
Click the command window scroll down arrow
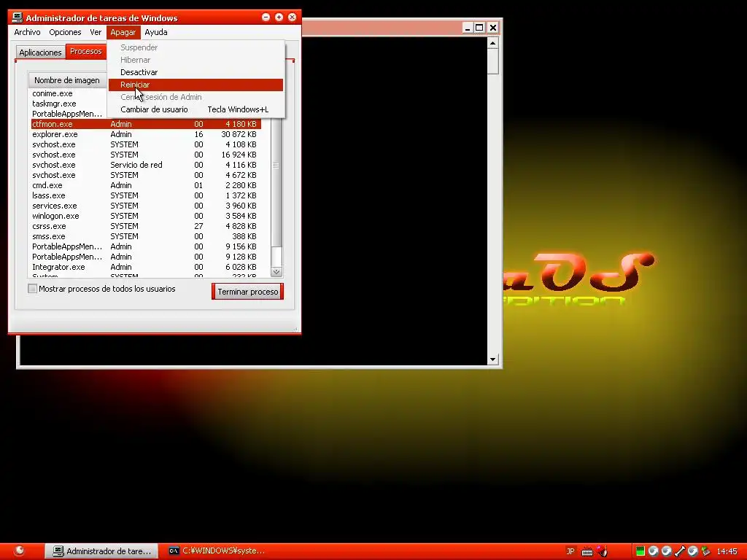point(493,359)
